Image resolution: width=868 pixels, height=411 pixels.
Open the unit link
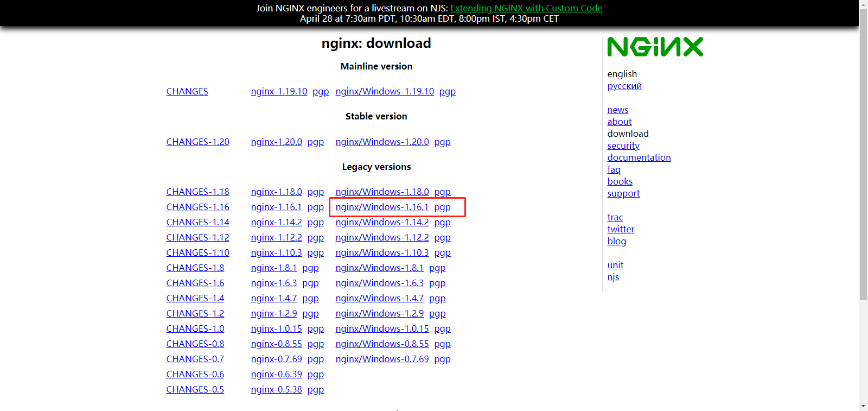pos(615,265)
